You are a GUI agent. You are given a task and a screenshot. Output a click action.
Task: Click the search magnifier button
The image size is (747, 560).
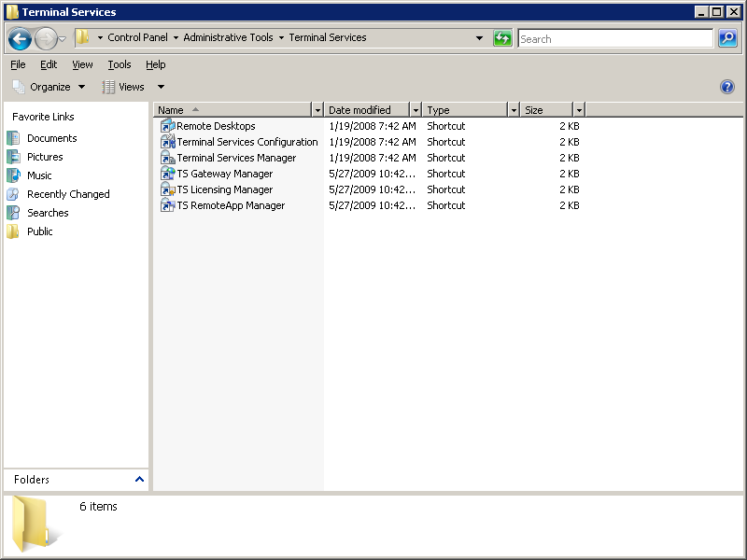[x=727, y=38]
